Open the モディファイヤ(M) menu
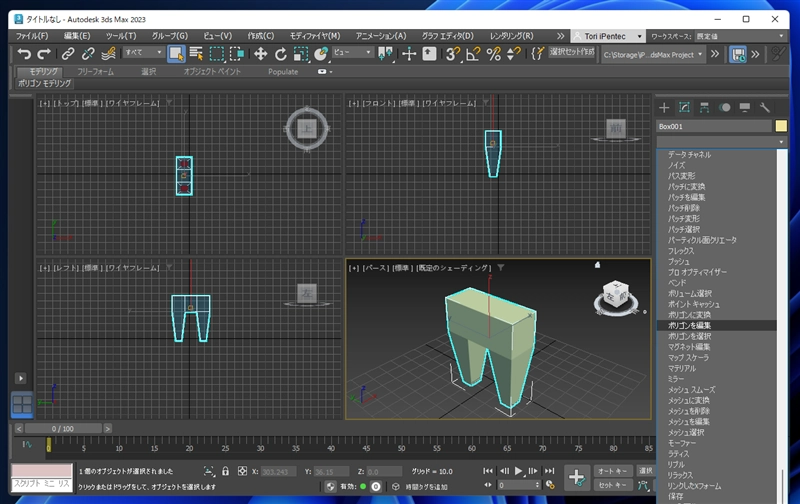The width and height of the screenshot is (800, 504). click(315, 36)
